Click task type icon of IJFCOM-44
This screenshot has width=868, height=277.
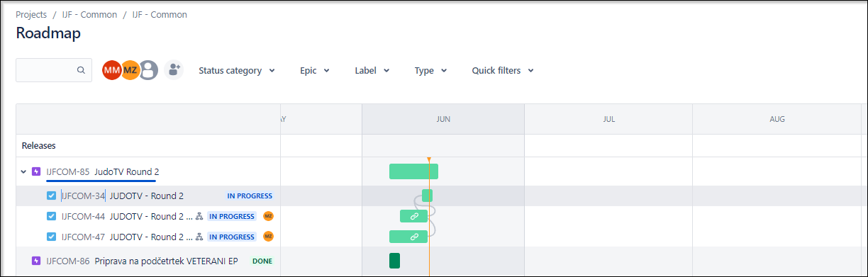51,217
